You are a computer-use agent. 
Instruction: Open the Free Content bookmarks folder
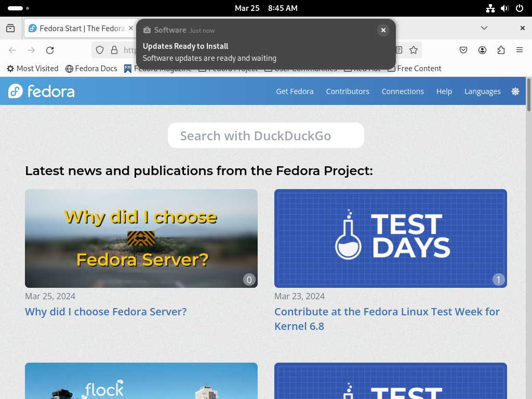414,69
